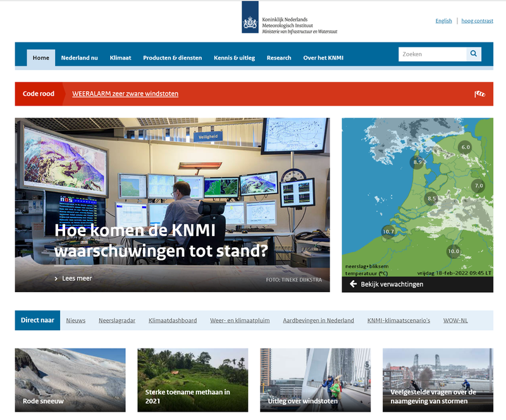Open WEERALARM zeer zware windstoten link

(x=125, y=94)
